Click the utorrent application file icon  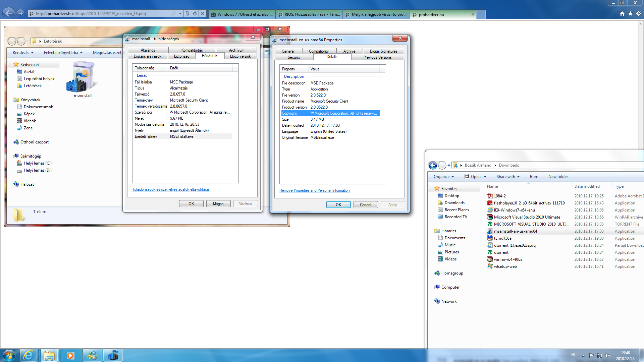[490, 252]
